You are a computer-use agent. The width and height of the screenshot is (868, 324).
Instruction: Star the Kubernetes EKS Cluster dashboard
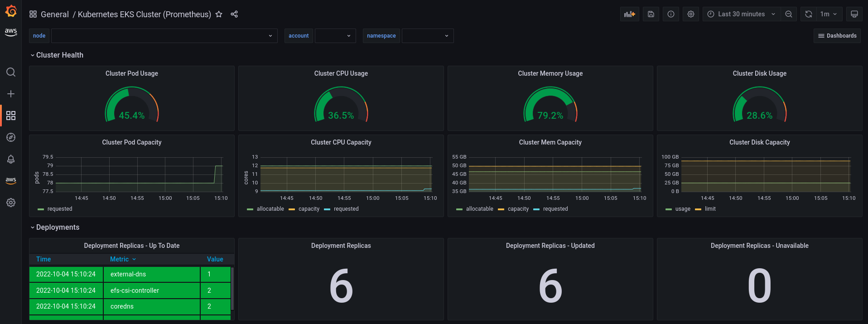(x=219, y=14)
